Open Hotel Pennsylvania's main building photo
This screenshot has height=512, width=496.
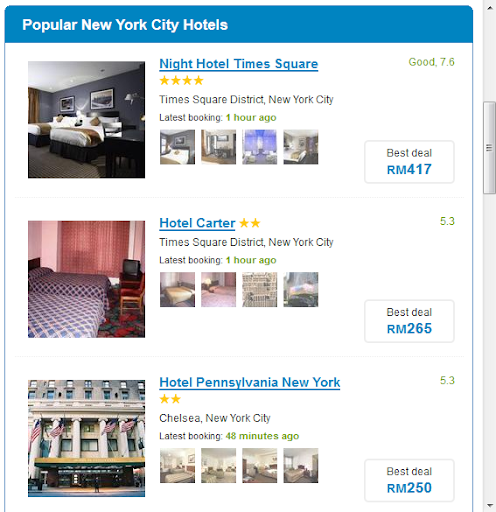pos(86,438)
